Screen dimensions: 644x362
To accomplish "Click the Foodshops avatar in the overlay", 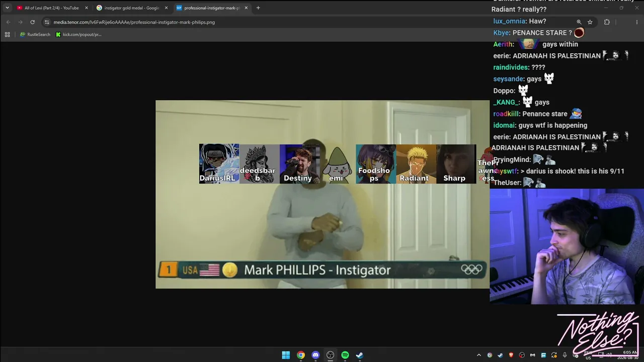I will point(376,164).
